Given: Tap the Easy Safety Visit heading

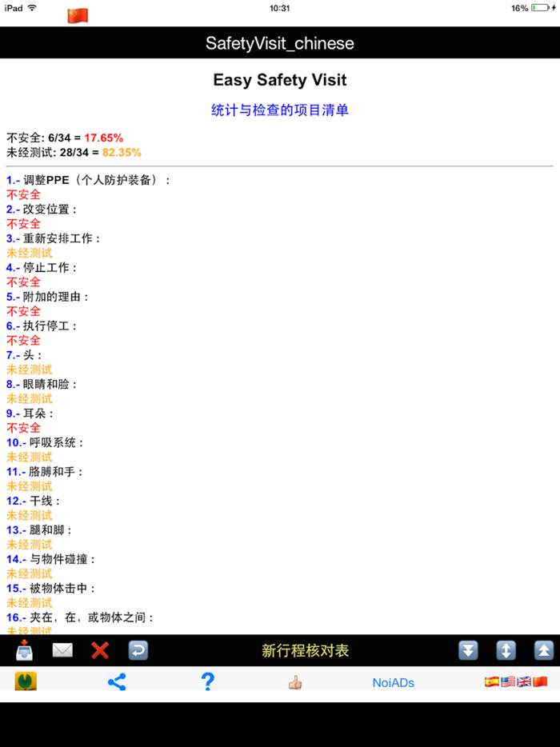Looking at the screenshot, I should [280, 80].
